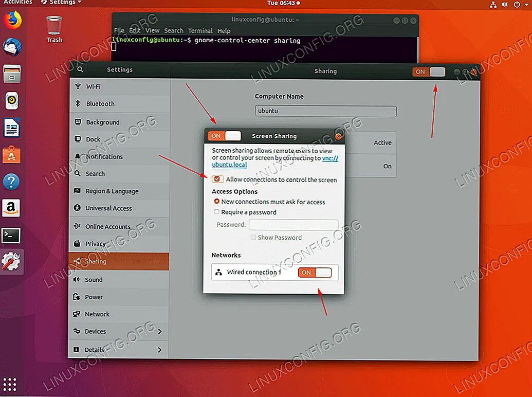
Task: Open volume icon in top bar
Action: coord(505,5)
